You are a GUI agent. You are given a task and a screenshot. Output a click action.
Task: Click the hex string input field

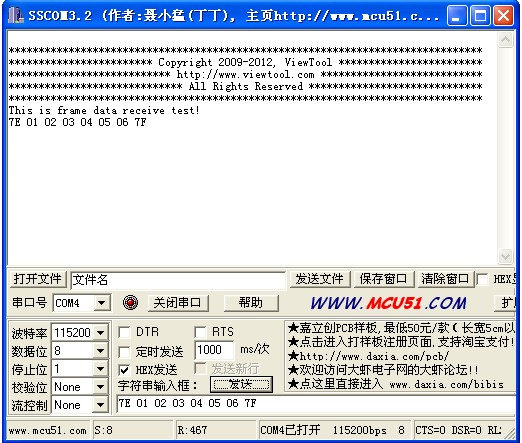click(x=316, y=404)
